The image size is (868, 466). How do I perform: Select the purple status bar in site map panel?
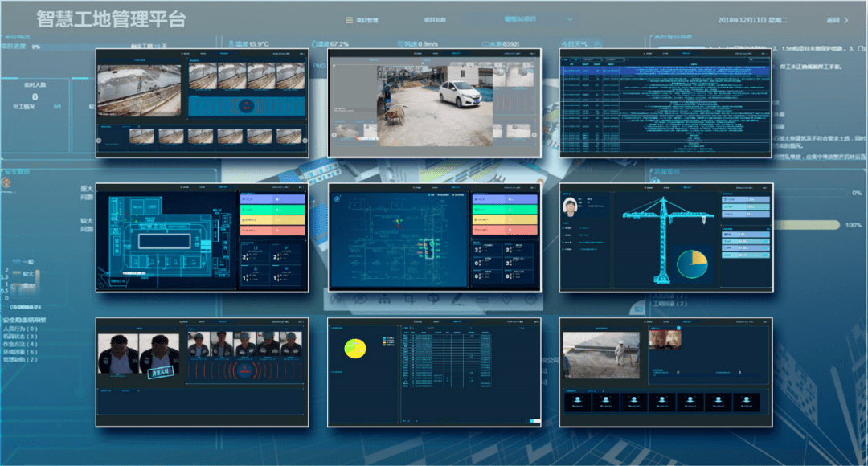tap(272, 198)
